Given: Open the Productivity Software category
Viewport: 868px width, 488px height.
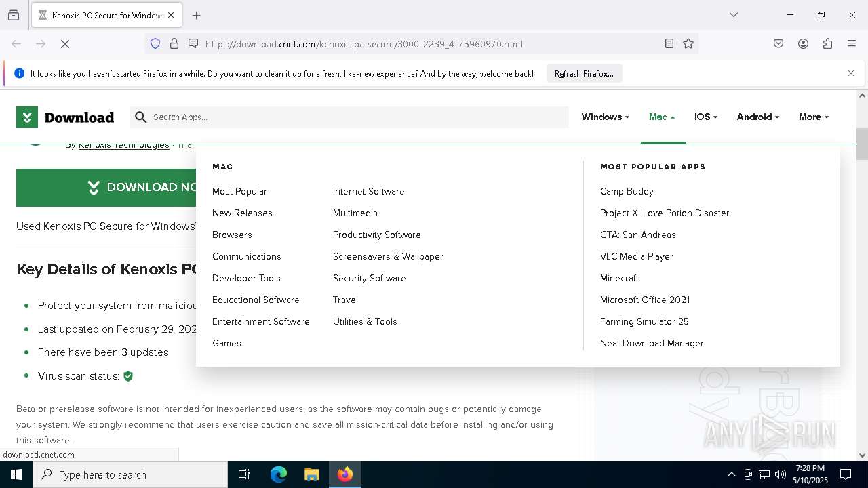Looking at the screenshot, I should [x=376, y=235].
